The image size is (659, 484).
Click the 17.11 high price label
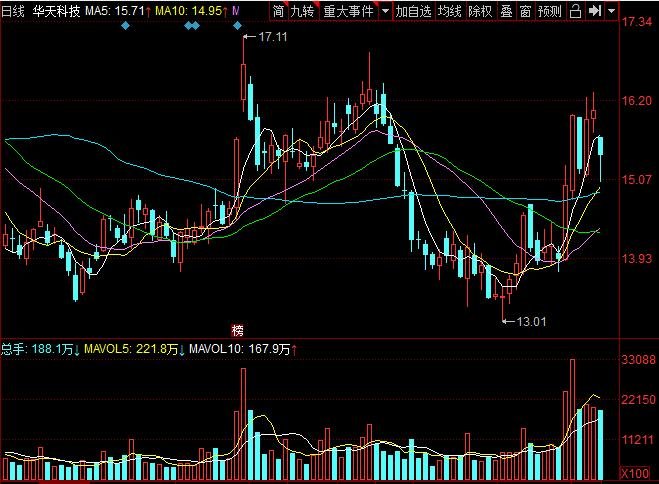coord(273,37)
